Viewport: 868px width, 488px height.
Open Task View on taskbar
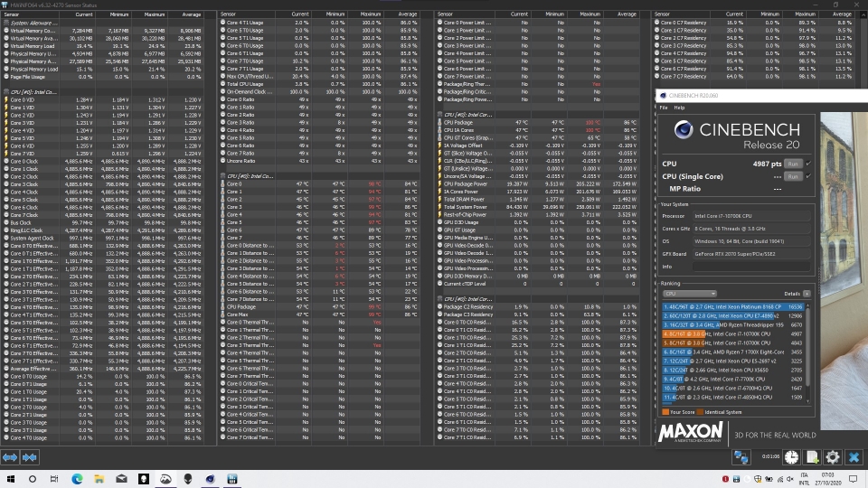(x=54, y=479)
